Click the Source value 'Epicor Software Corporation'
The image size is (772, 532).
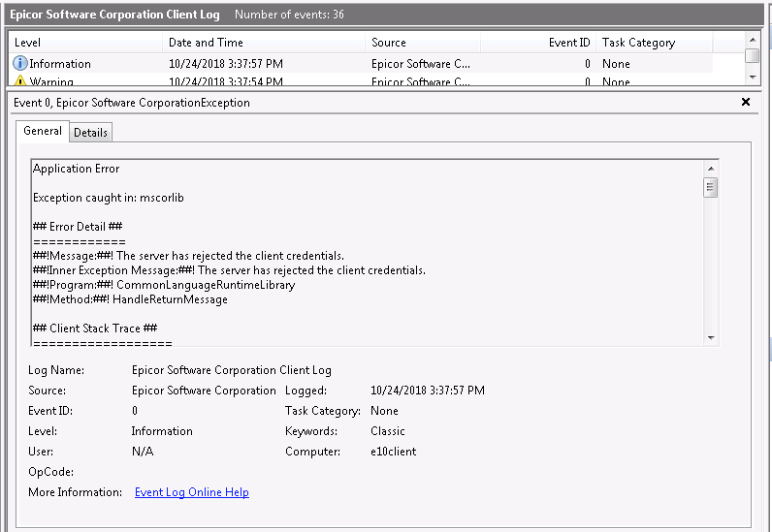tap(204, 391)
